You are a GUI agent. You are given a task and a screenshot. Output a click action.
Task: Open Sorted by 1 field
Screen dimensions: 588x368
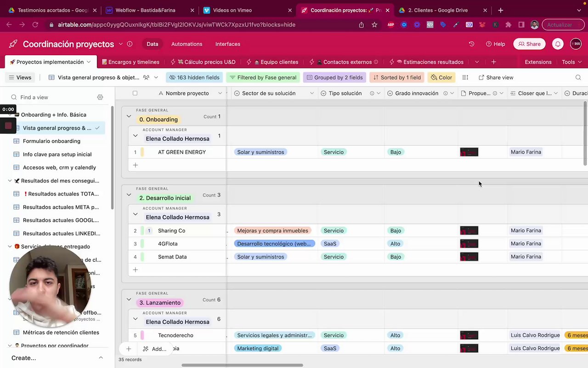397,78
